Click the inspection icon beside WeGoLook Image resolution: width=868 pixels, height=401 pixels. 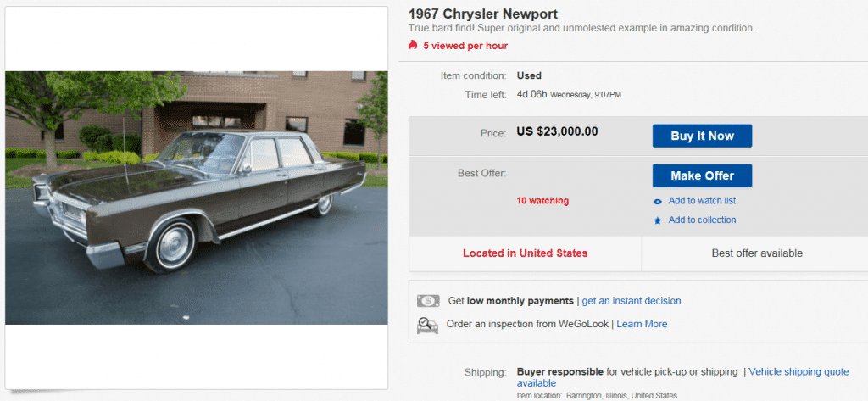tap(428, 325)
